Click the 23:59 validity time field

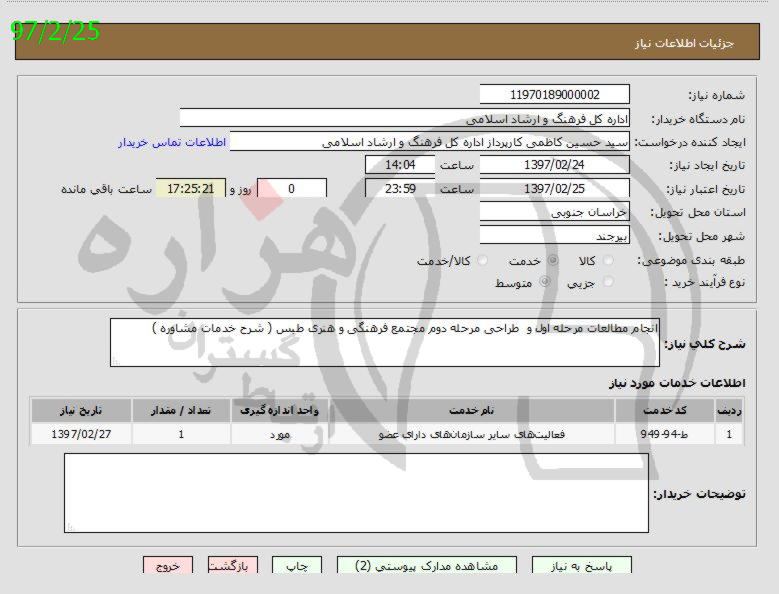400,188
